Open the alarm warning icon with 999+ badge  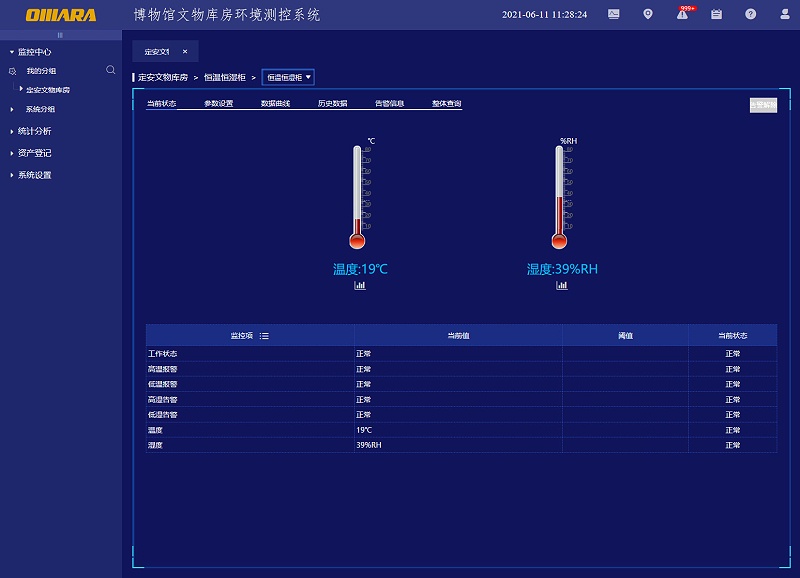click(682, 15)
